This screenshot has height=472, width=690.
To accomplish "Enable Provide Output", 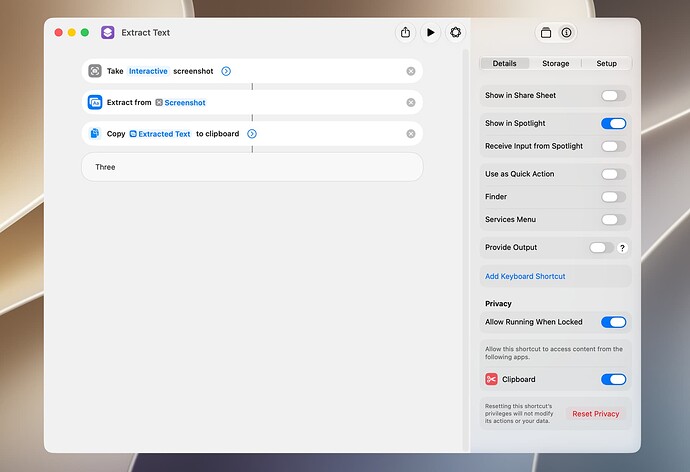I will point(602,248).
